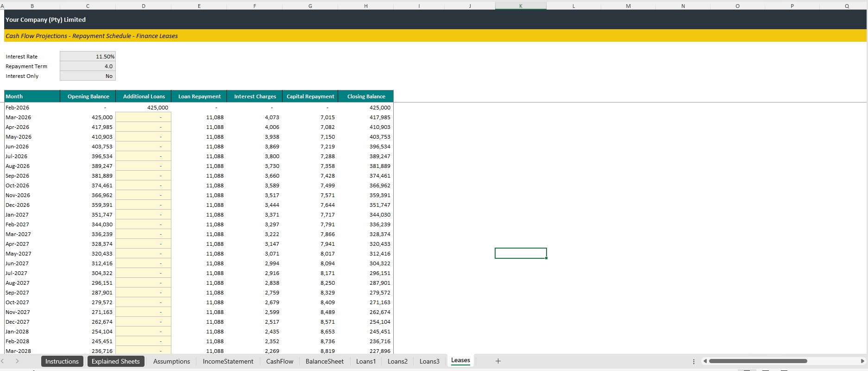Select closing balance 403,753 cell
The height and width of the screenshot is (371, 868).
point(365,137)
